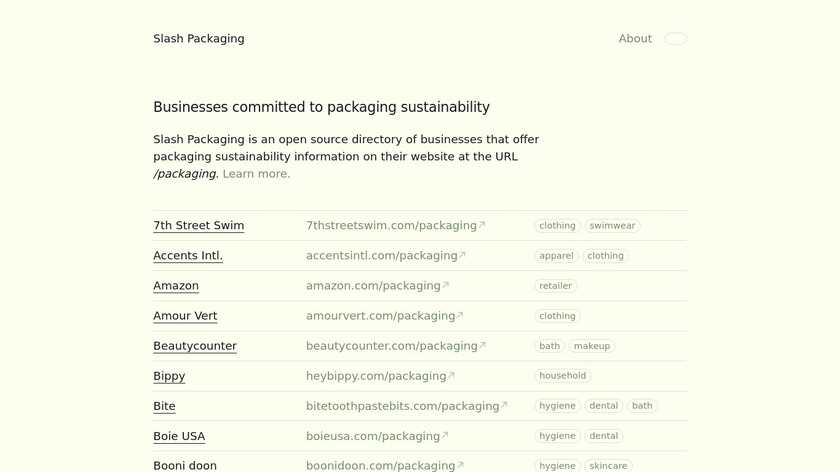This screenshot has height=472, width=840.
Task: Filter by the makeup tag
Action: click(591, 346)
